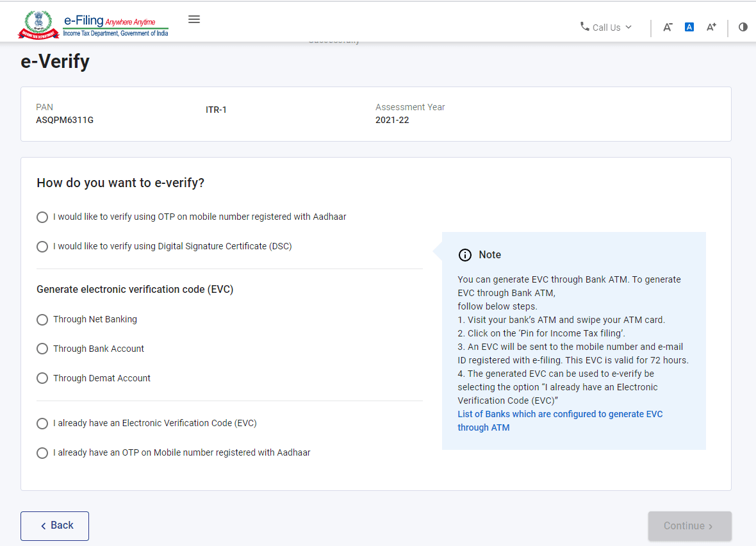The height and width of the screenshot is (546, 756).
Task: Click the Note information icon
Action: [465, 255]
